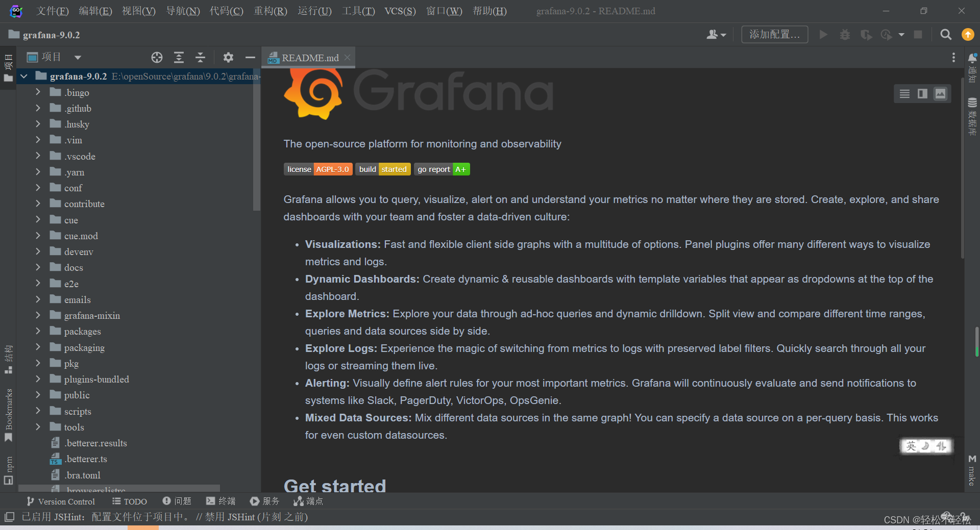Click the locate-in-project target icon
The image size is (980, 530).
157,58
